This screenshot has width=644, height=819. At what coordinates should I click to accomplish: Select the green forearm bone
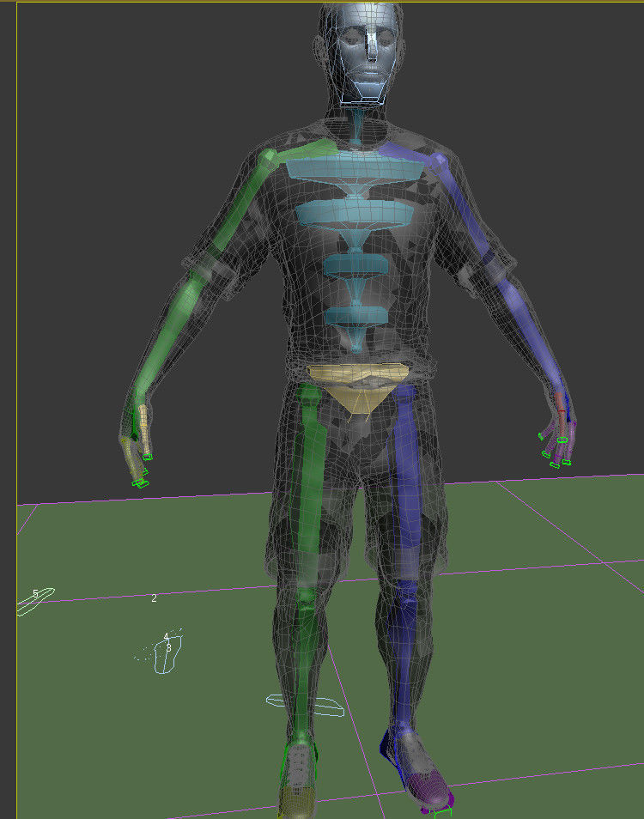172,333
